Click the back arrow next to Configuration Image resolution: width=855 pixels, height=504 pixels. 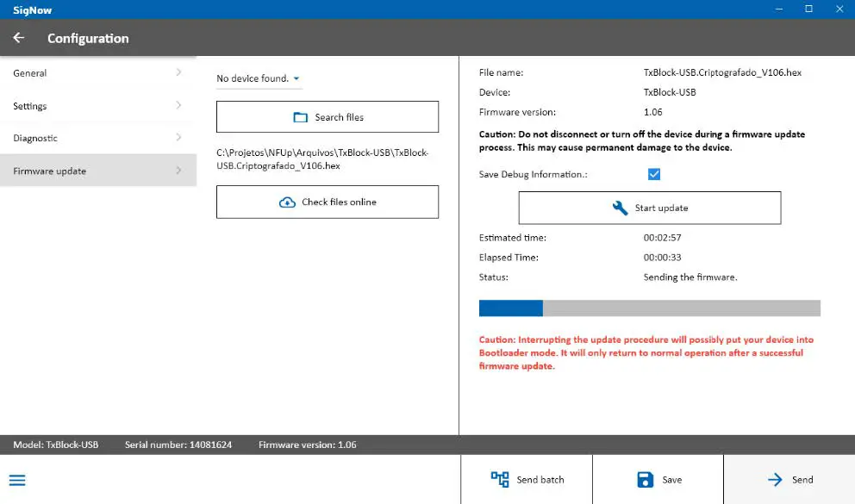(x=18, y=38)
